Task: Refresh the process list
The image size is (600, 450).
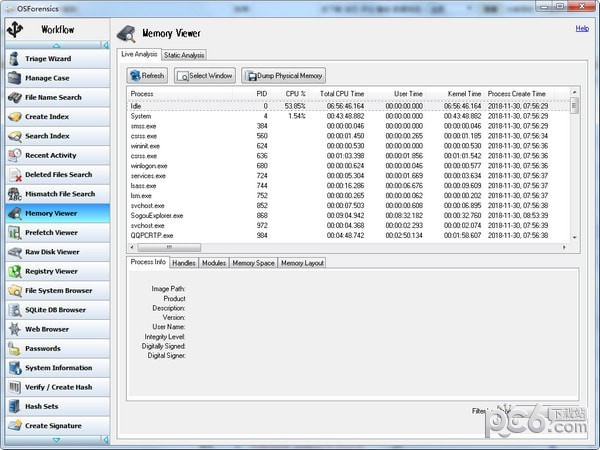Action: [x=147, y=76]
